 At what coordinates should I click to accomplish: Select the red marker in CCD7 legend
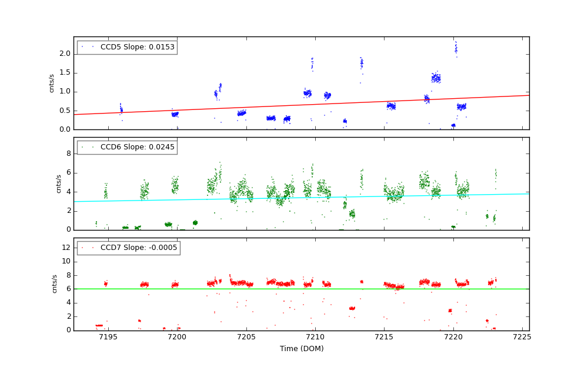coord(86,248)
